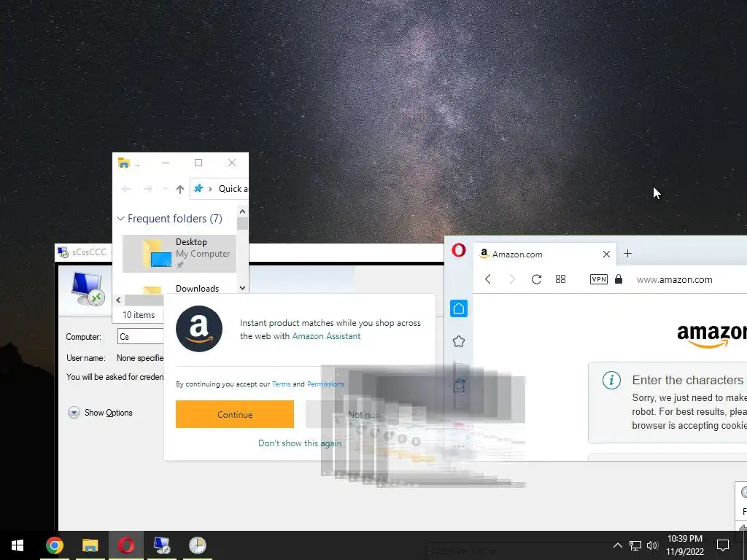Select the Downloads folder item
This screenshot has width=747, height=560.
[x=179, y=288]
